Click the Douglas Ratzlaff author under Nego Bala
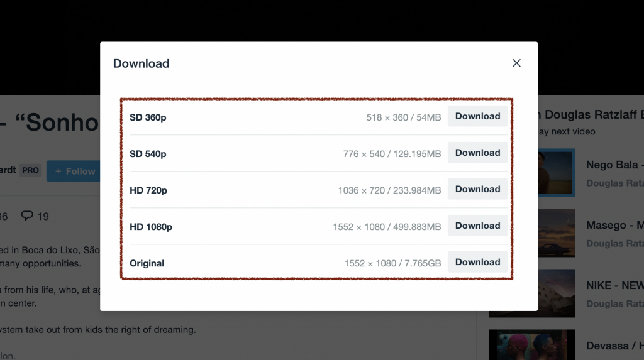The width and height of the screenshot is (644, 360). [615, 183]
